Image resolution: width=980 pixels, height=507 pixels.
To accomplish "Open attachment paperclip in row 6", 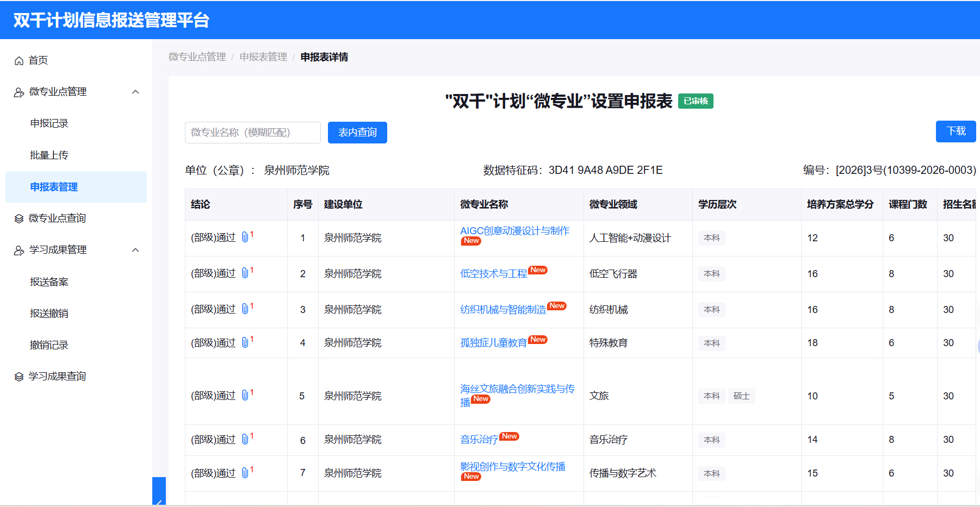I will click(x=245, y=439).
